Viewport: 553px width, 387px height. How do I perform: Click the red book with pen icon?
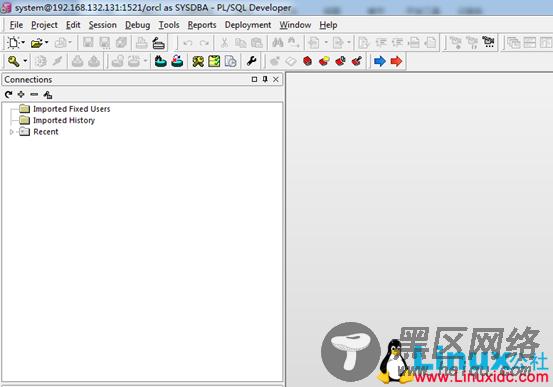point(357,61)
